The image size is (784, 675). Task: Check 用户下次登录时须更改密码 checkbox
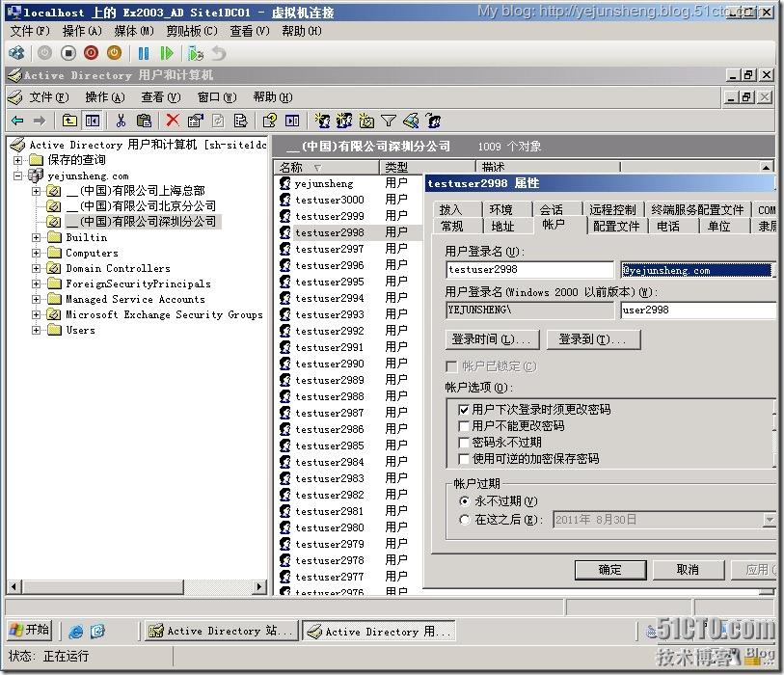[464, 410]
